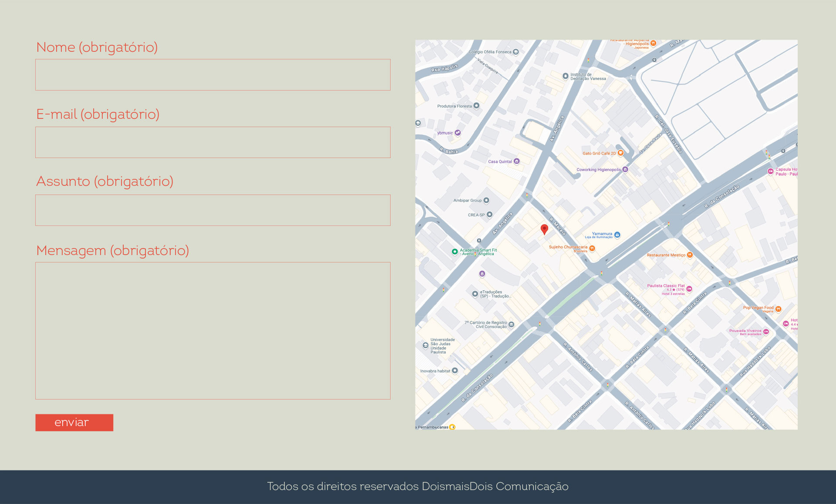Open Sujinho Churrascaria restaurant marker
The width and height of the screenshot is (836, 504).
click(x=592, y=248)
